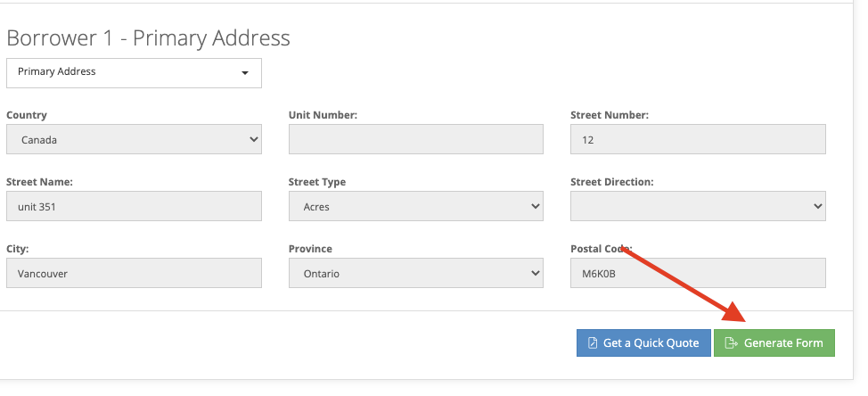Click the Street Number field containing 12
Image resolution: width=868 pixels, height=396 pixels.
click(x=698, y=139)
